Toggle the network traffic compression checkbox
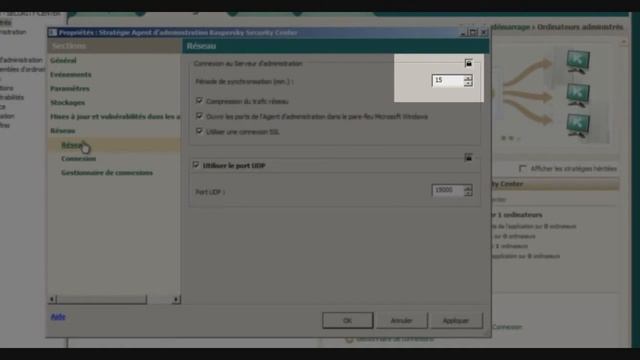640x360 pixels. (199, 100)
